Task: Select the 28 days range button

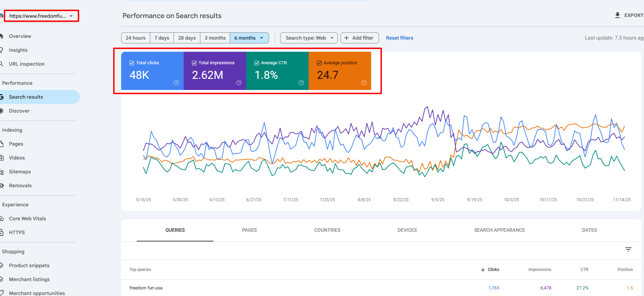Action: (x=187, y=38)
